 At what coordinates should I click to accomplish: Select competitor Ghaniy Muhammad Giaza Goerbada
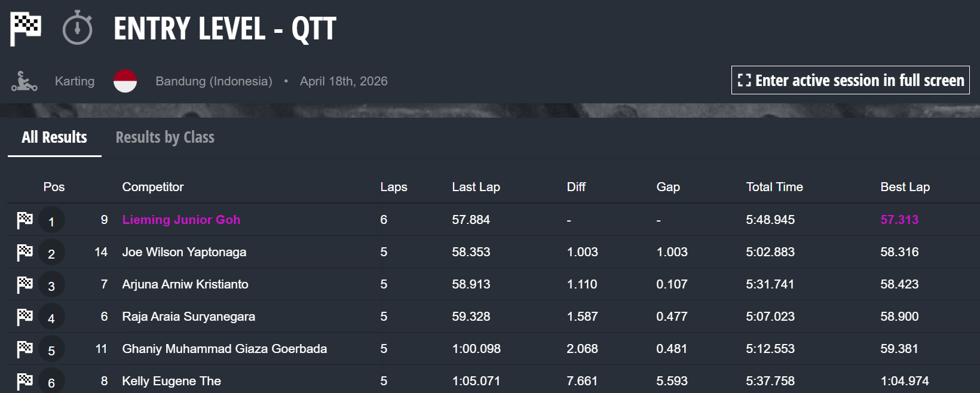224,349
